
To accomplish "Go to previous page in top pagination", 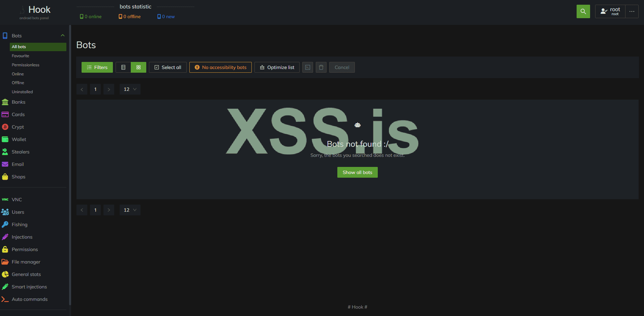I will [82, 89].
